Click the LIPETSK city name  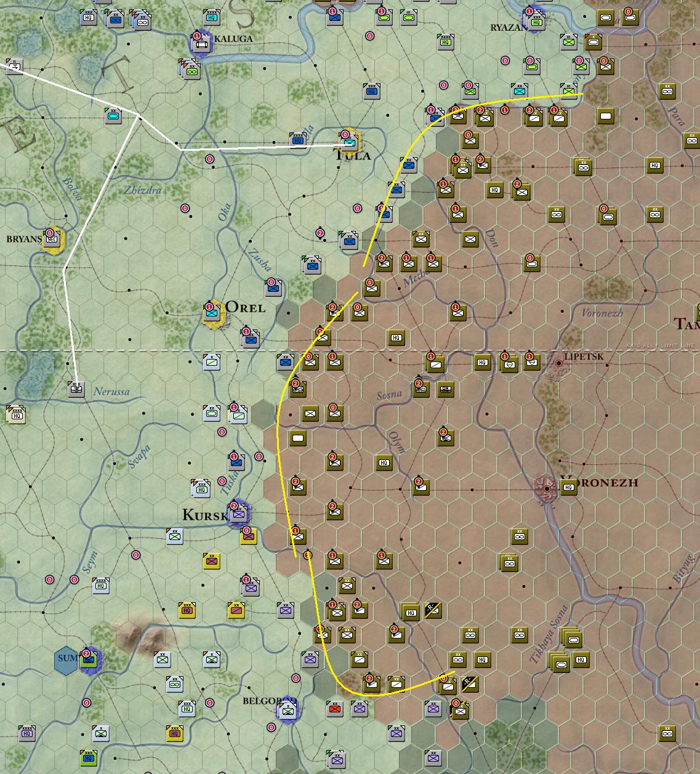point(584,356)
